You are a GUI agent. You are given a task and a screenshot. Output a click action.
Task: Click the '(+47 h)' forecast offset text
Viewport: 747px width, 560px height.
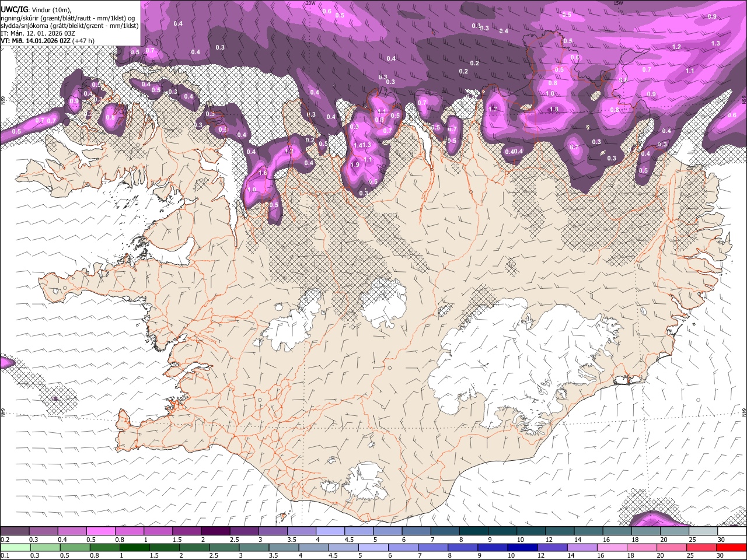point(84,41)
